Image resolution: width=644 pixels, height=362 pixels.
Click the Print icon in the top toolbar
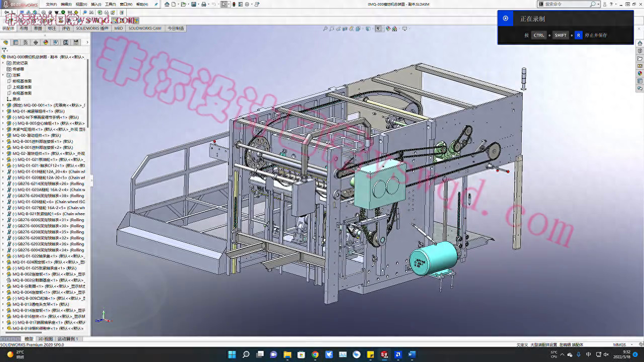pos(204,5)
